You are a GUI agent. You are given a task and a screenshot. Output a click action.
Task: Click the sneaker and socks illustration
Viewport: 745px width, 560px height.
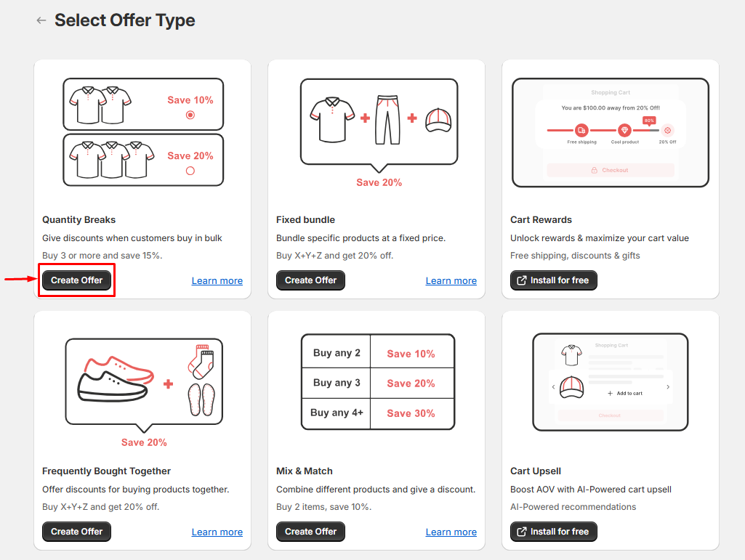144,381
